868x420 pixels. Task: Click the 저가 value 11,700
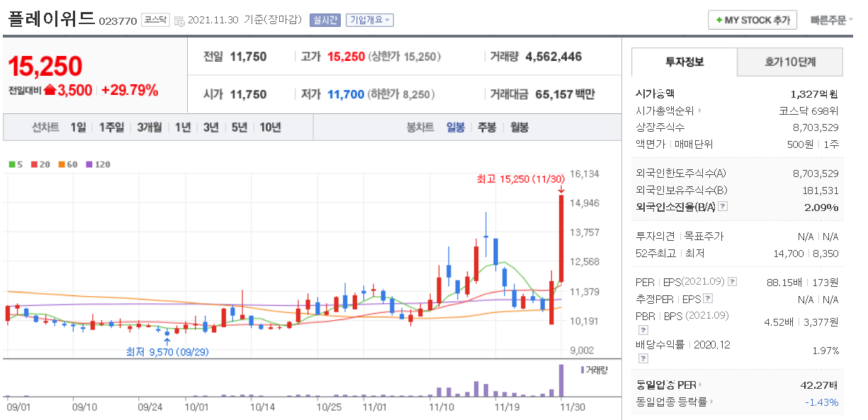tap(346, 93)
